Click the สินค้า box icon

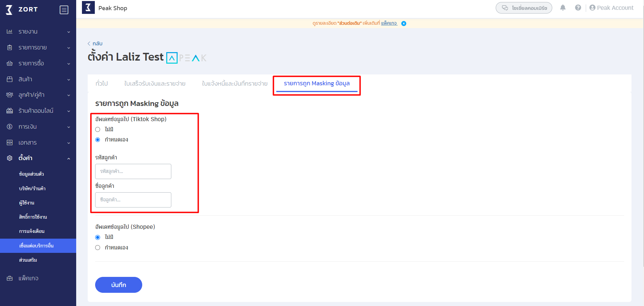(9, 79)
